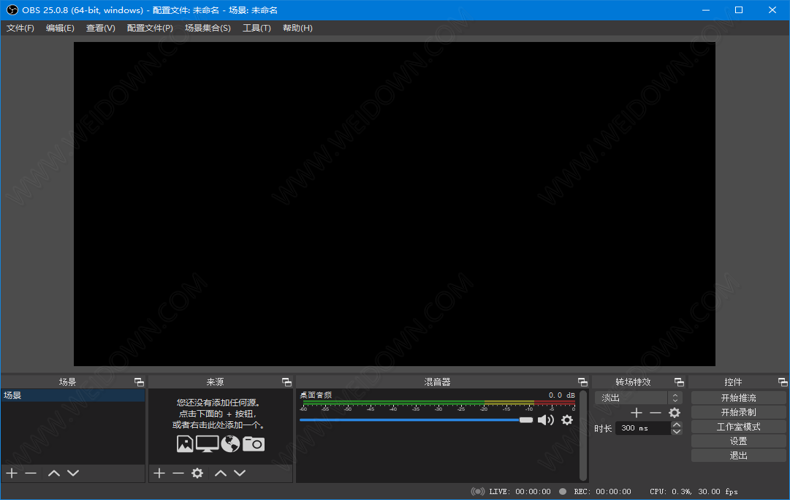Click the 时长 duration label

point(603,428)
